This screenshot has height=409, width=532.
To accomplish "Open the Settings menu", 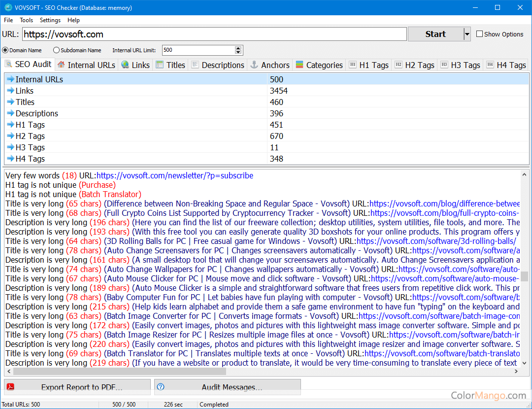I will click(x=50, y=20).
